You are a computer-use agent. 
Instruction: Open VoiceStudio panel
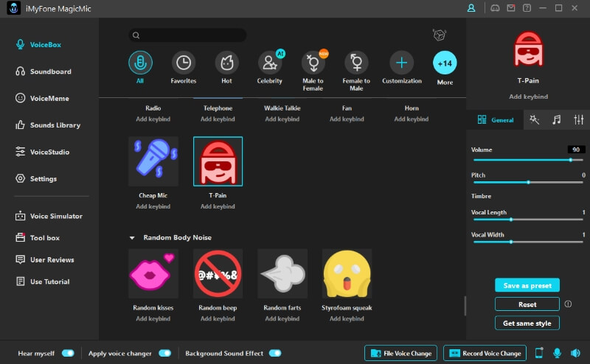pos(42,152)
